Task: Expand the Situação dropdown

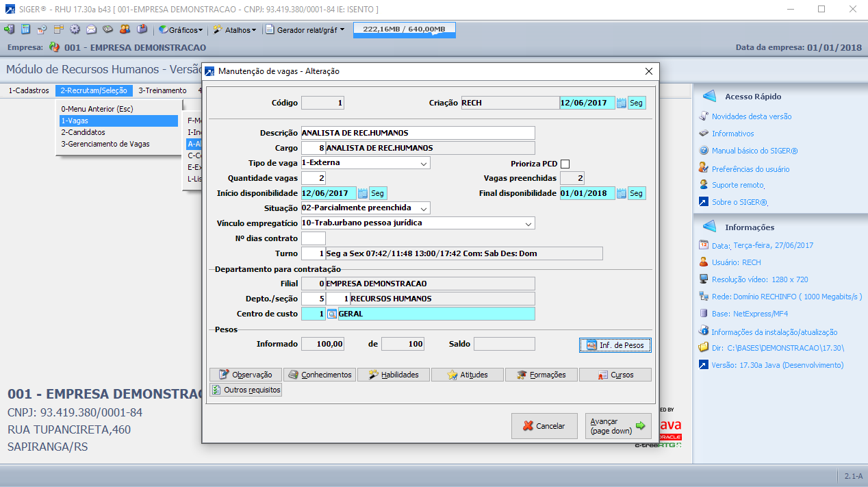Action: (x=423, y=208)
